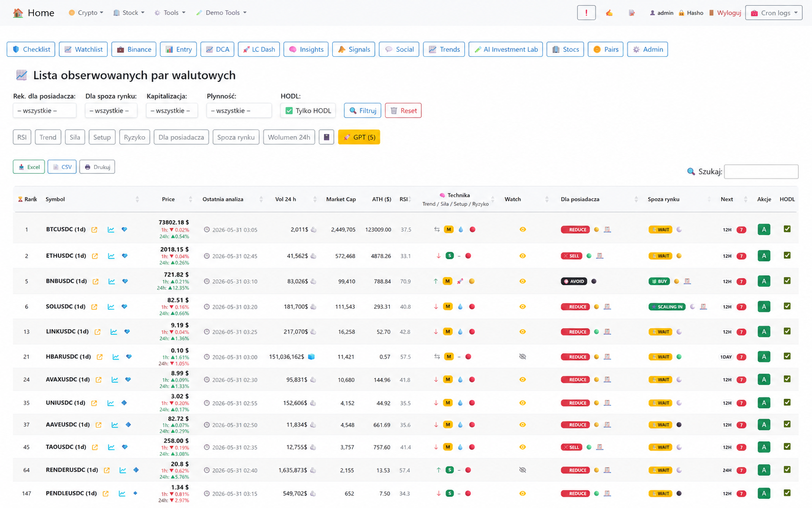Open the Dla spoza rynku select box
This screenshot has width=812, height=508.
pyautogui.click(x=111, y=111)
